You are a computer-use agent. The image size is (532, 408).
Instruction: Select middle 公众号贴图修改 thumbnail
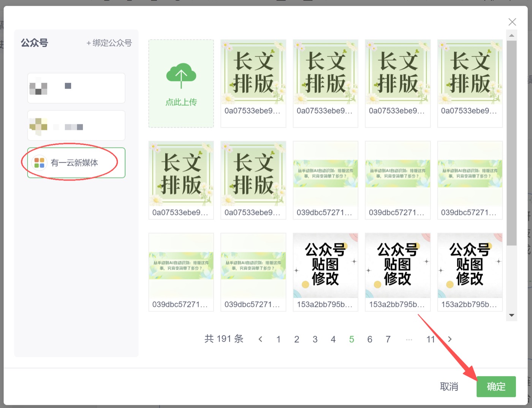pyautogui.click(x=398, y=272)
